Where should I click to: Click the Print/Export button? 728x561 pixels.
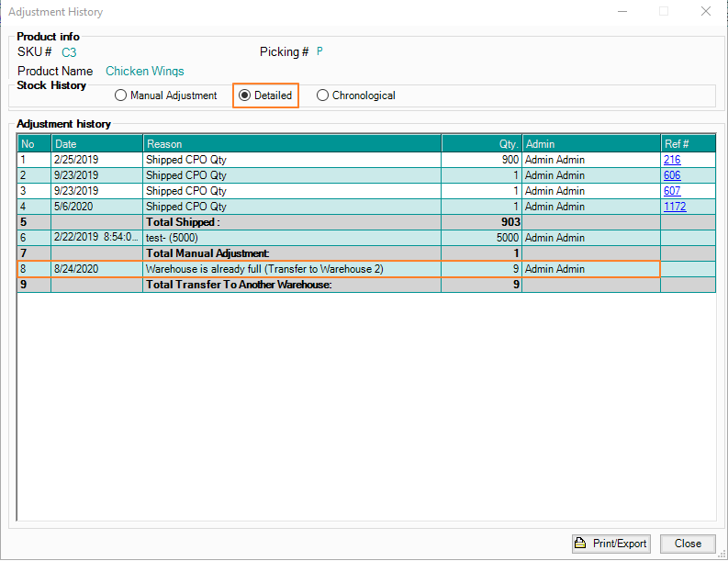[611, 544]
